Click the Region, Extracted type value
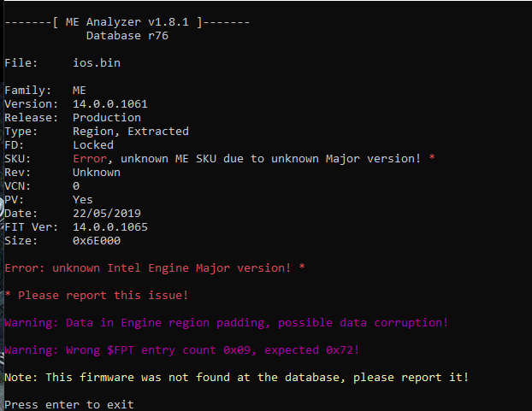Image resolution: width=532 pixels, height=411 pixels. tap(131, 132)
